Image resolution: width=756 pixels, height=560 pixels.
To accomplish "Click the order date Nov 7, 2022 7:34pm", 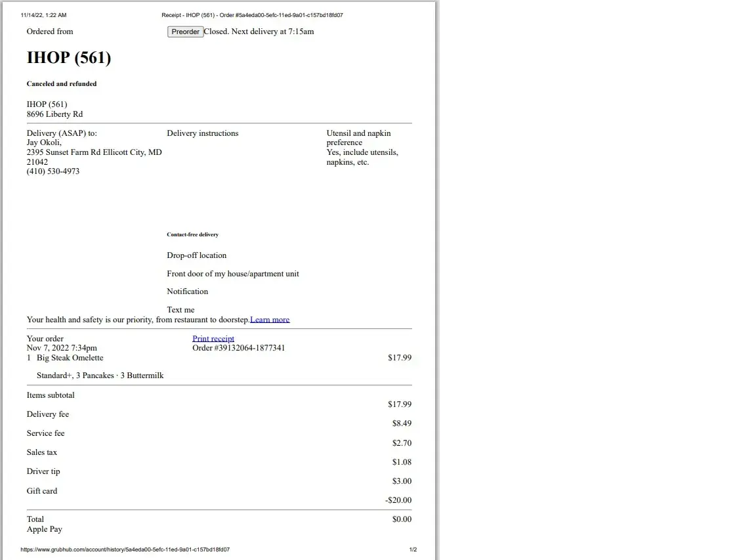I will click(62, 348).
